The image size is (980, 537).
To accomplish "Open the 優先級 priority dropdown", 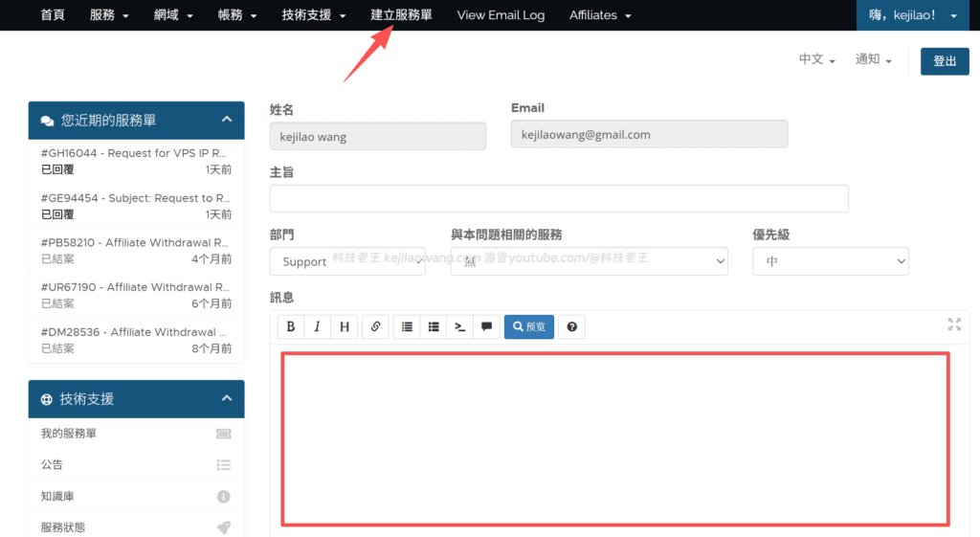I will 830,261.
